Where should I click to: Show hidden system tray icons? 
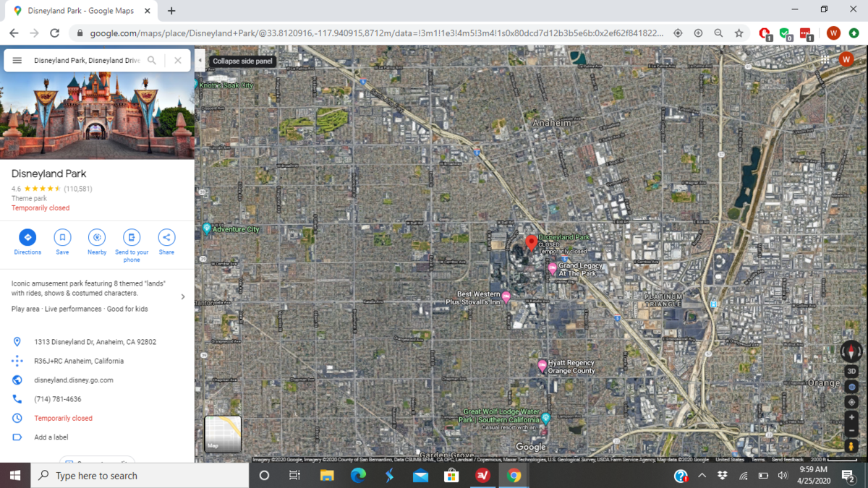coord(702,476)
